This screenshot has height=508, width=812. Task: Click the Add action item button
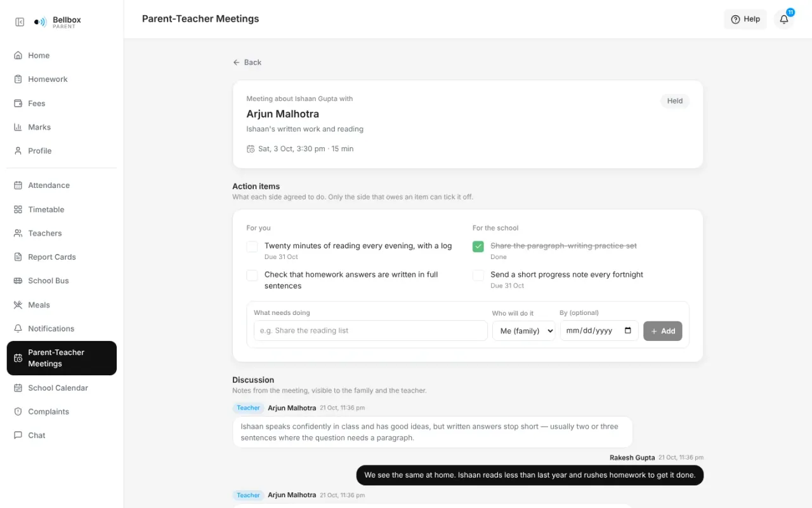pyautogui.click(x=663, y=331)
